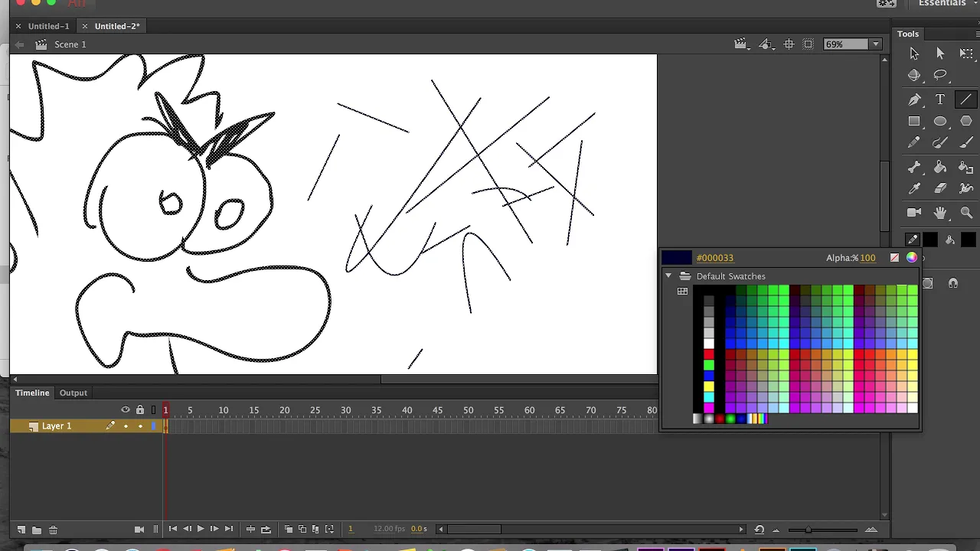Select the Hand tool
This screenshot has width=980, height=551.
coord(940,213)
